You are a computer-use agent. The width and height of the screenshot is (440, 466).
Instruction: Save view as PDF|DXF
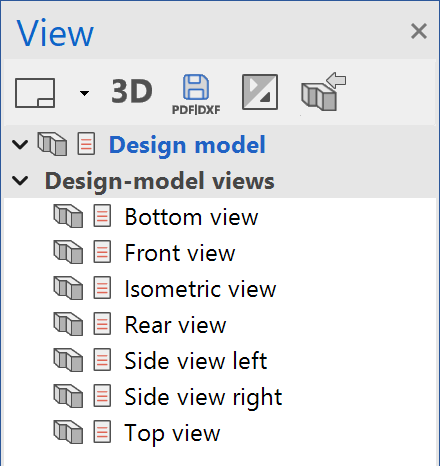click(x=196, y=94)
